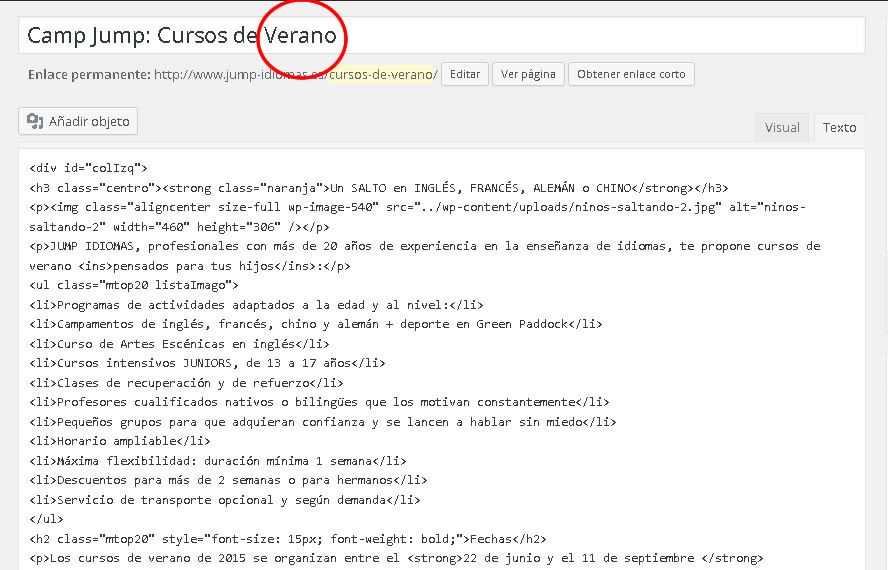Click the "Curso de Artes Escénicas" list line

coord(179,344)
